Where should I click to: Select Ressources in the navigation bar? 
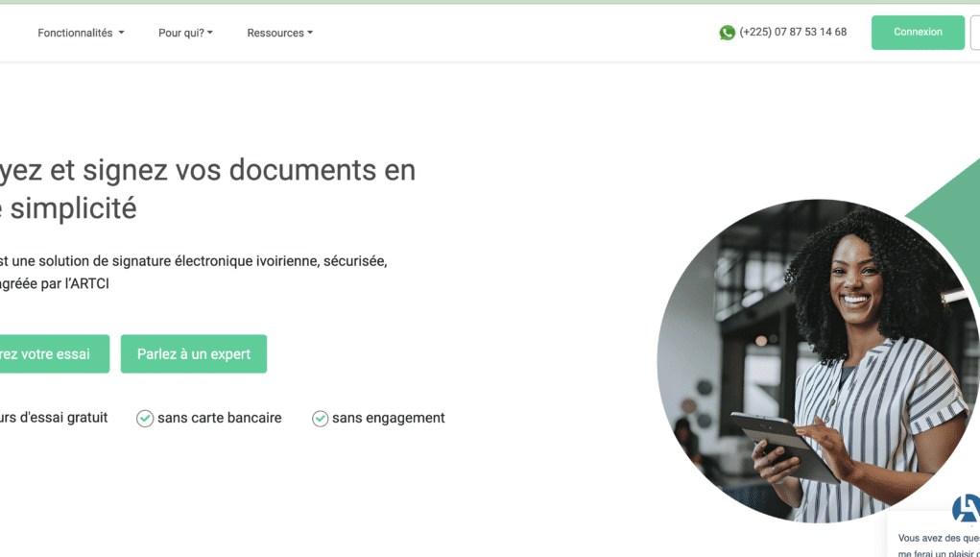tap(275, 32)
